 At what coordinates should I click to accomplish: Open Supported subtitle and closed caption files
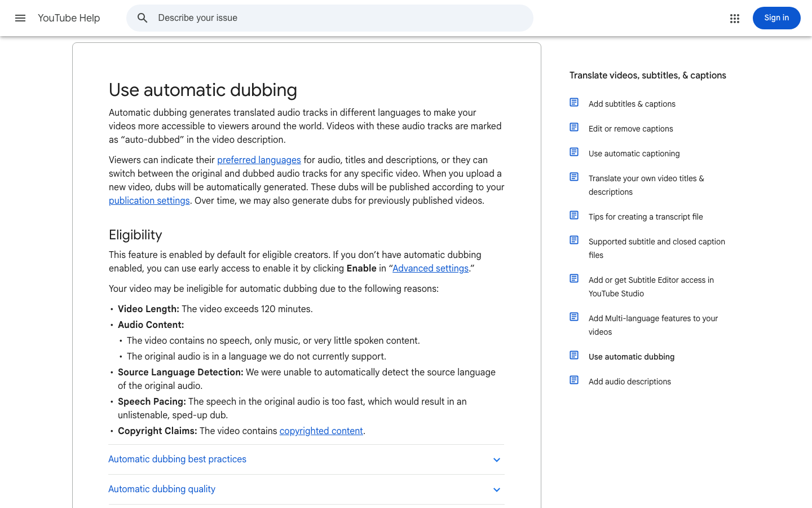(x=657, y=248)
